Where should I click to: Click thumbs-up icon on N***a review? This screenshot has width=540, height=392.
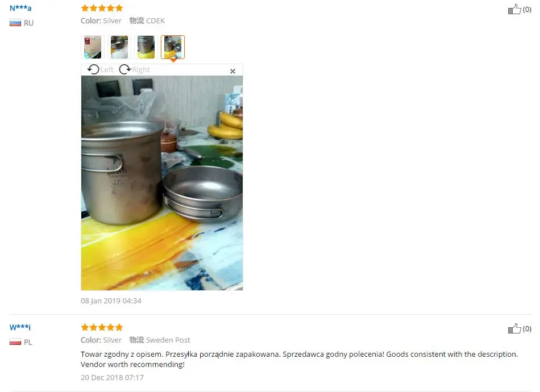(514, 9)
